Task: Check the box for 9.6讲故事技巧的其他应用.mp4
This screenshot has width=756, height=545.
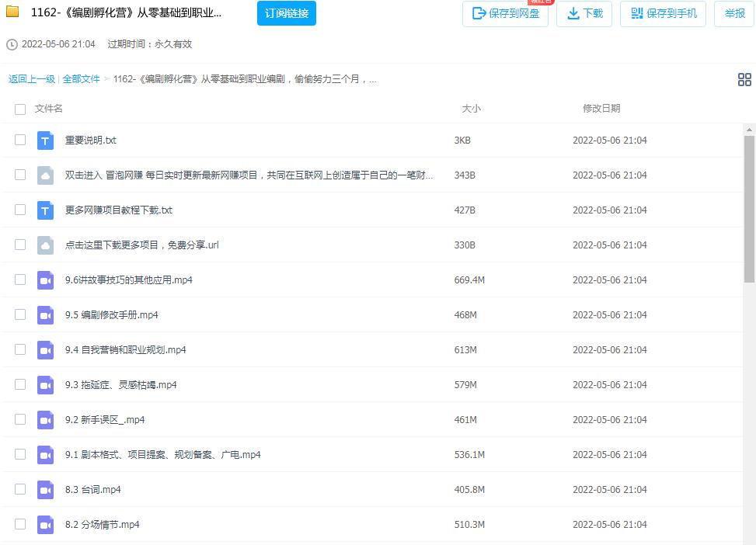Action: coord(20,279)
